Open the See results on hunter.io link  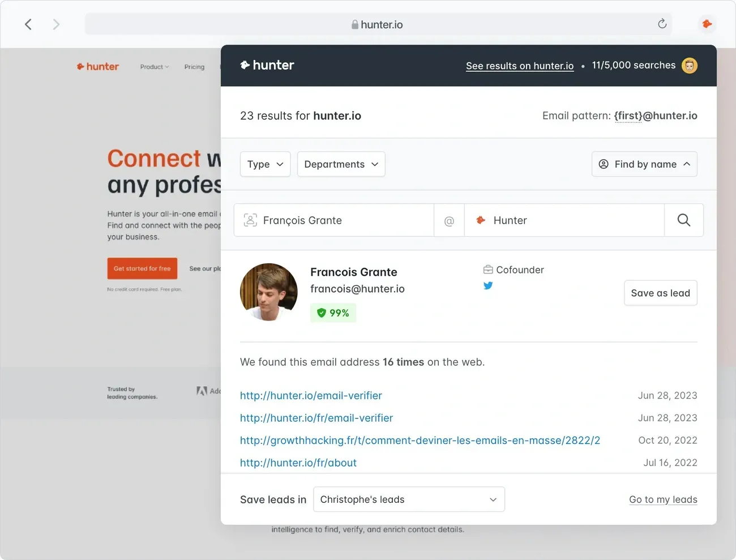pyautogui.click(x=519, y=66)
